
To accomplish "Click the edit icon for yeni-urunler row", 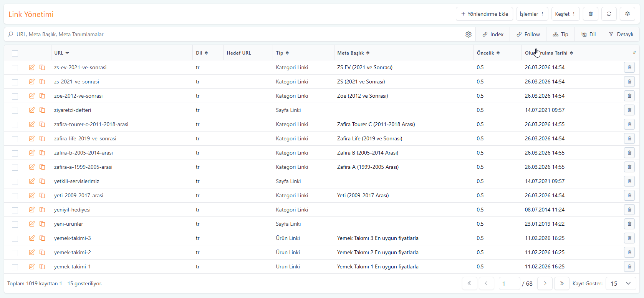I will pos(32,224).
